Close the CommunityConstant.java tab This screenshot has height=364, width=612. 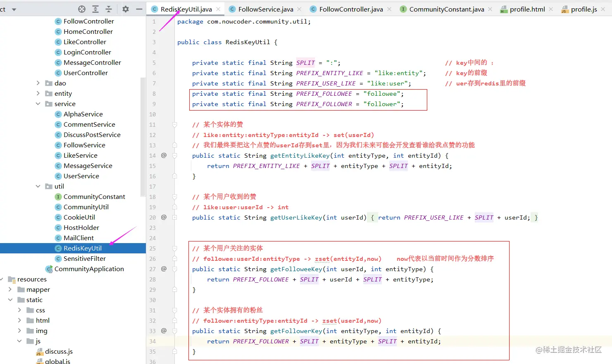coord(490,9)
